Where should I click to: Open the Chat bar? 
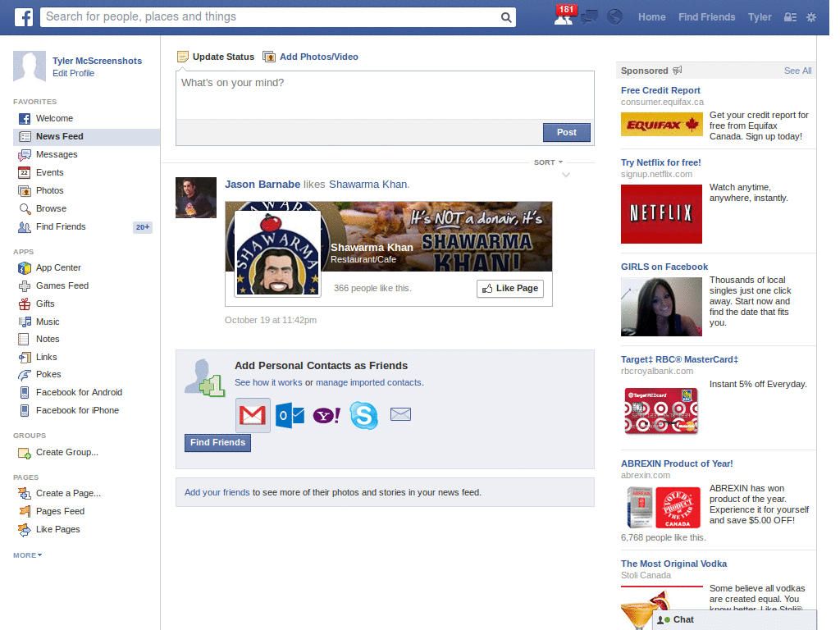click(734, 620)
